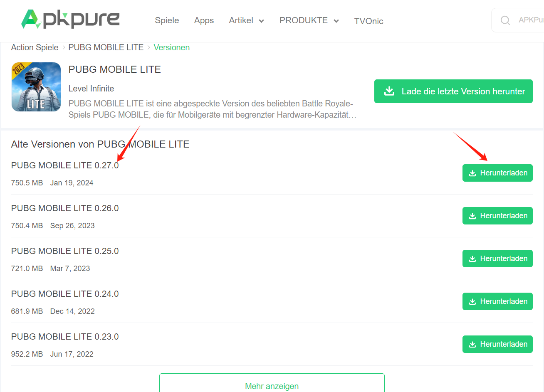
Task: Click the APKPure logo
Action: pyautogui.click(x=70, y=19)
